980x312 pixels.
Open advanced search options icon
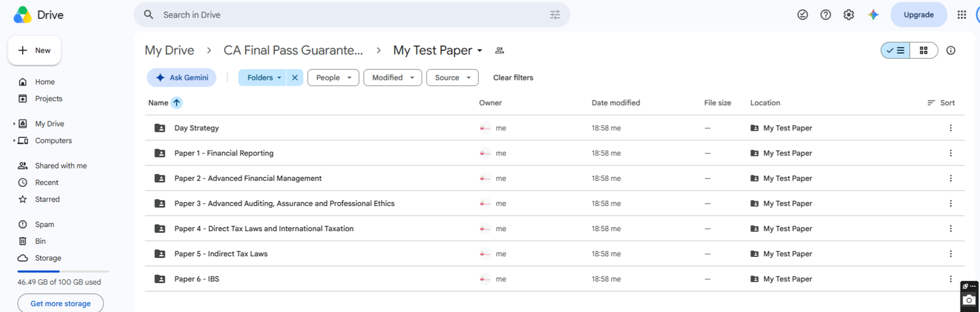[555, 15]
